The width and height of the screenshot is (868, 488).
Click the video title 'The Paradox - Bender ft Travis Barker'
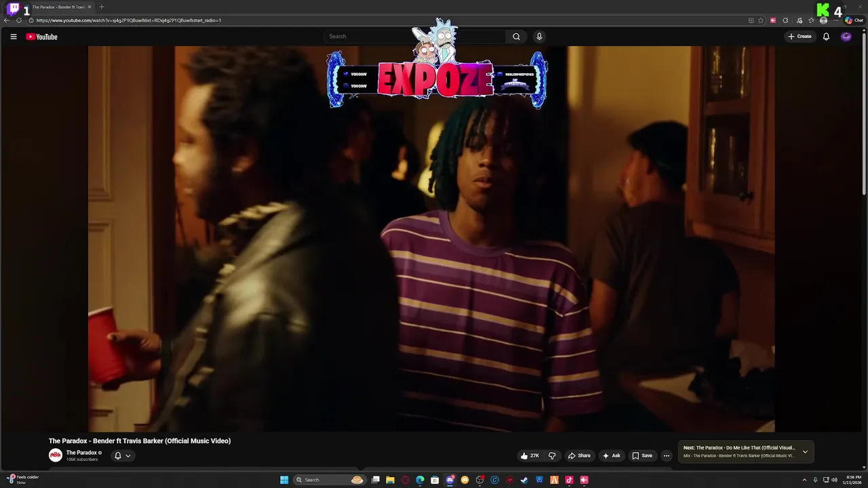(x=140, y=441)
